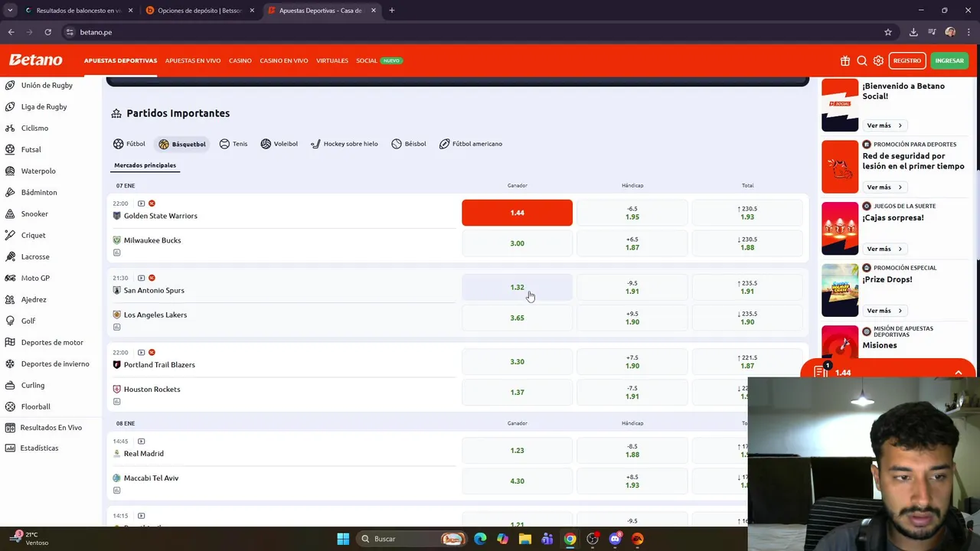The image size is (980, 551).
Task: Open Resultados En Vivo in sidebar
Action: 51,428
